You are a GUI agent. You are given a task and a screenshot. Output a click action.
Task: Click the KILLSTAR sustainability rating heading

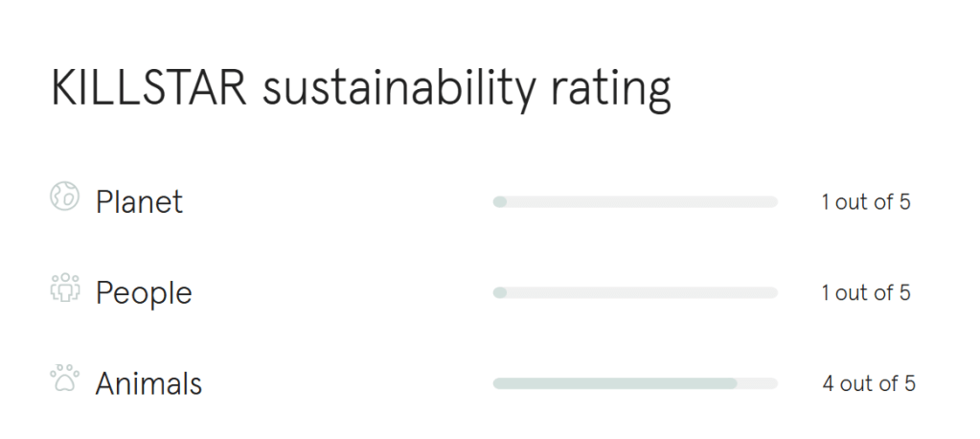360,91
